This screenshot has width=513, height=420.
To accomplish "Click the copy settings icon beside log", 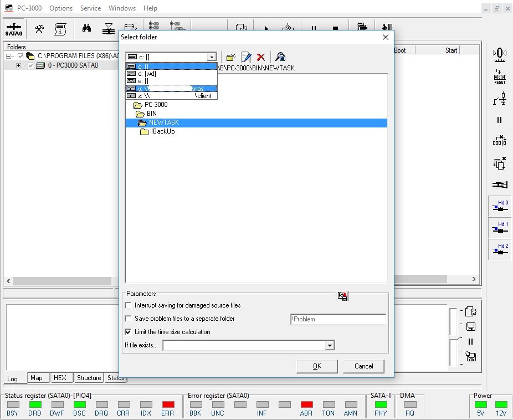I will pos(470,311).
